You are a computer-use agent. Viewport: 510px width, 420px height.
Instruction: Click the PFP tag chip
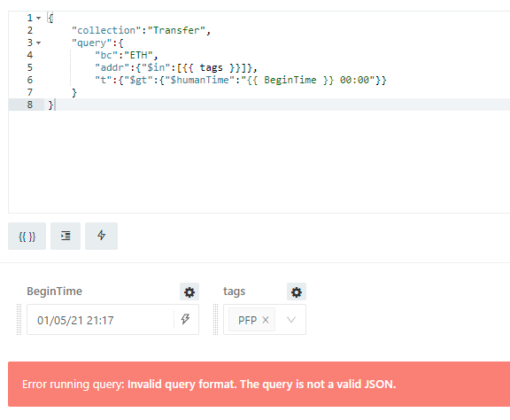pyautogui.click(x=248, y=320)
